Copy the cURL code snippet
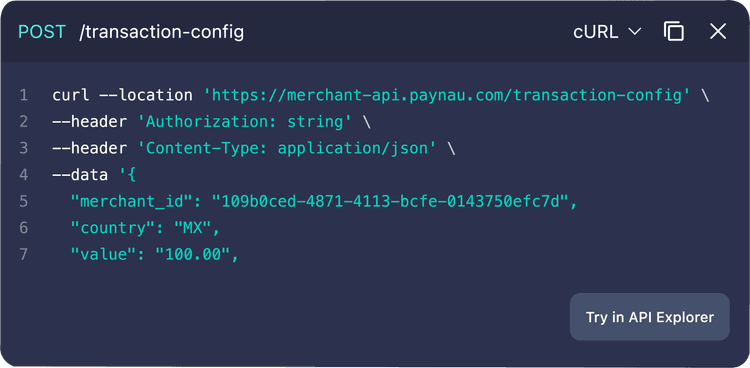750x368 pixels. click(673, 32)
